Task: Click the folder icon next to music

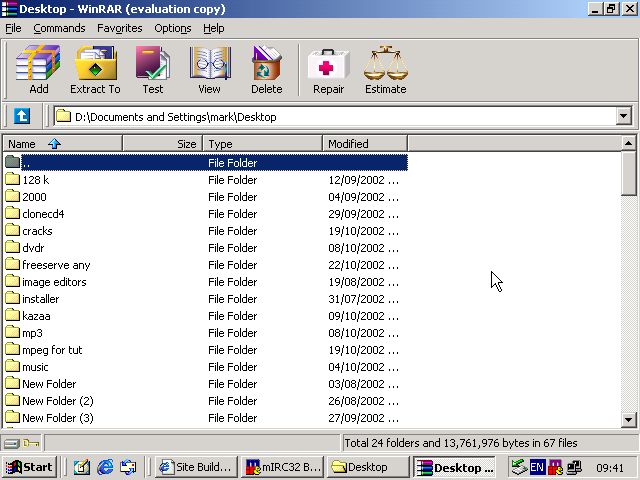Action: click(x=13, y=367)
